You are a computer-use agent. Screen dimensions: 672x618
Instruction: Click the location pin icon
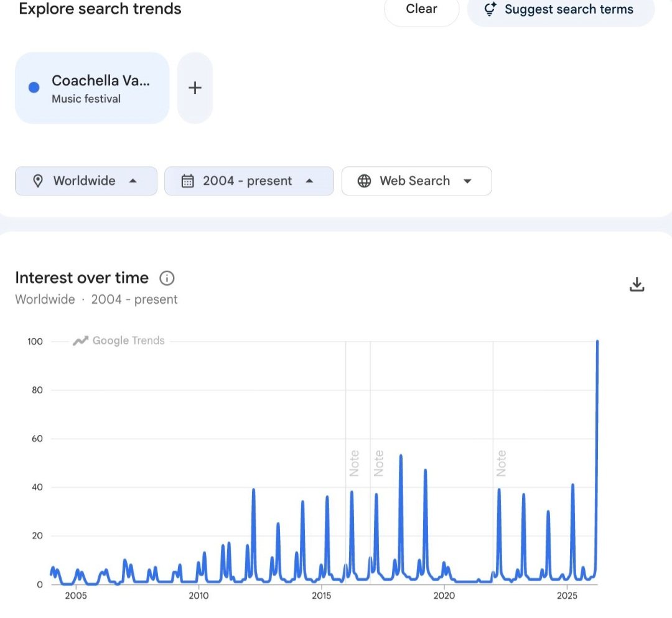pyautogui.click(x=38, y=181)
